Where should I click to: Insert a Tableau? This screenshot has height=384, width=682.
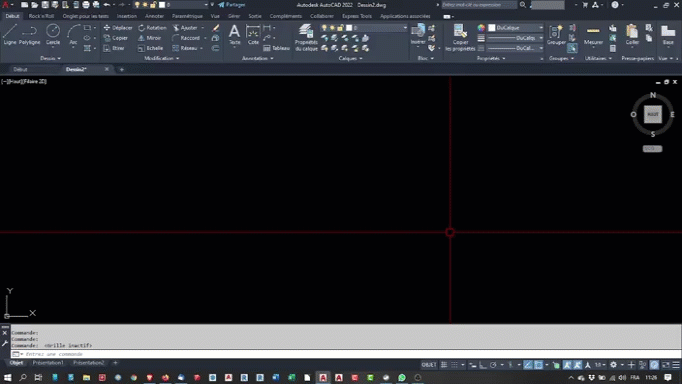coord(277,48)
